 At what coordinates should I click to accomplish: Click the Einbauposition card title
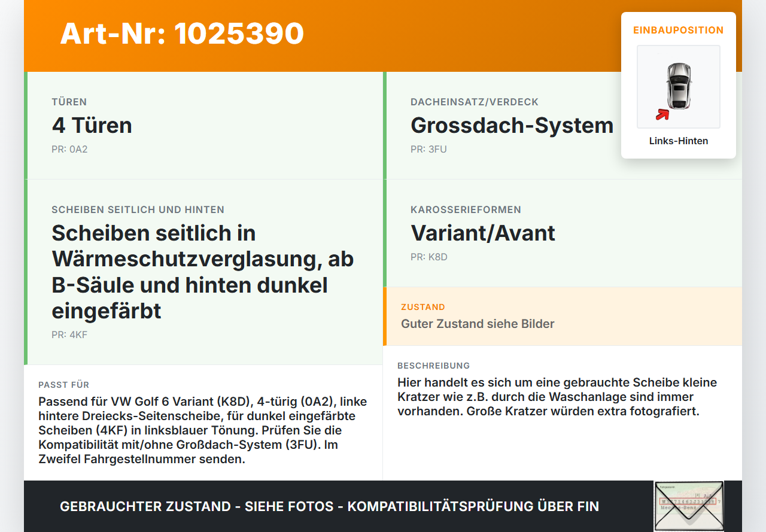point(679,30)
